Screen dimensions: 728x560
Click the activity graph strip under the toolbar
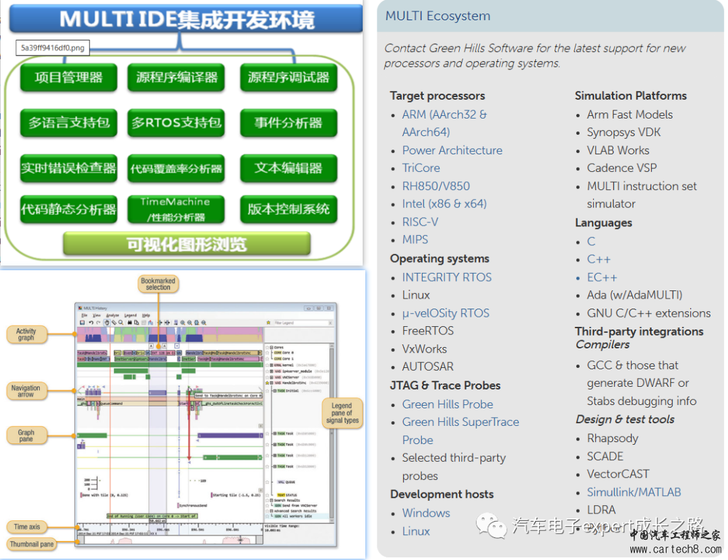(x=170, y=335)
